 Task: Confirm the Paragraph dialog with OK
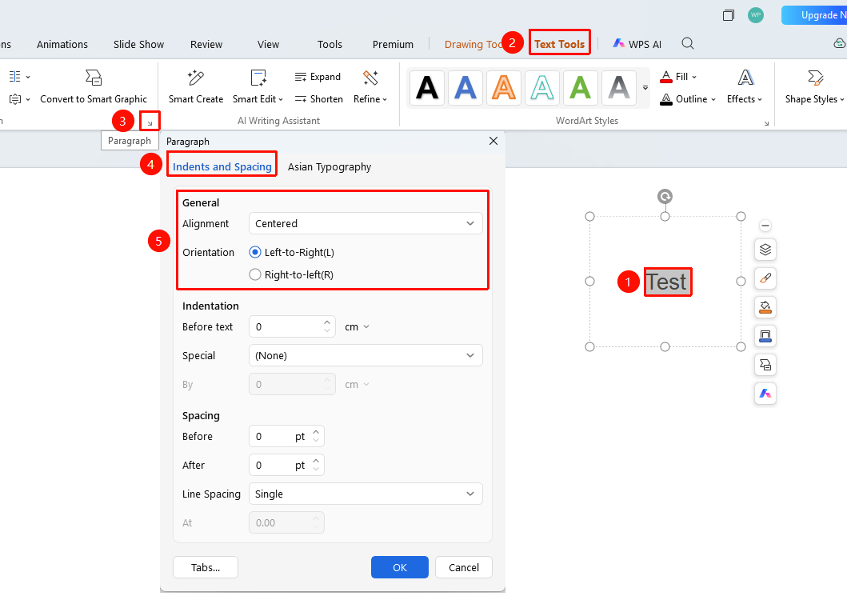pyautogui.click(x=400, y=567)
